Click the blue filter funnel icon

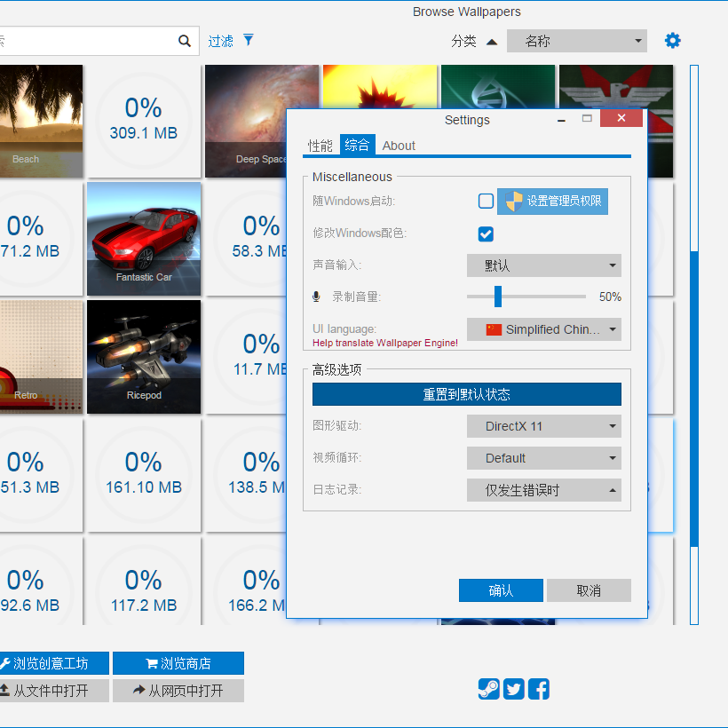(249, 40)
